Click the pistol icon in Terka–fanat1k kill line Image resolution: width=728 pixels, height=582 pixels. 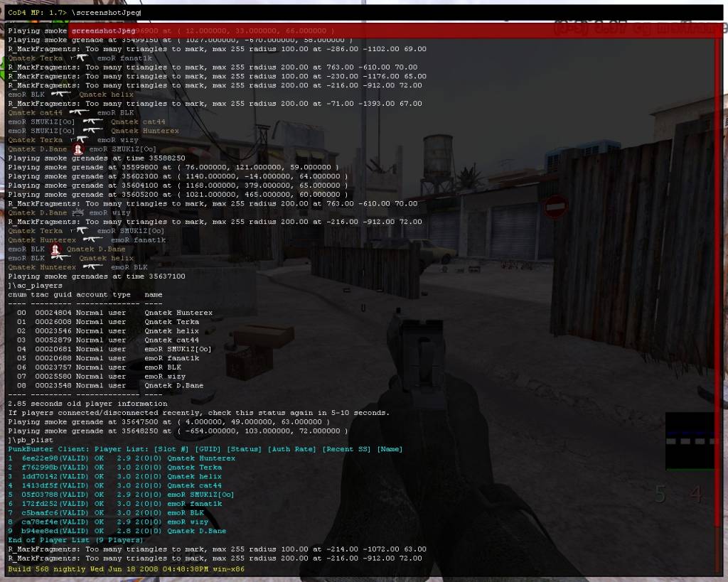click(80, 58)
